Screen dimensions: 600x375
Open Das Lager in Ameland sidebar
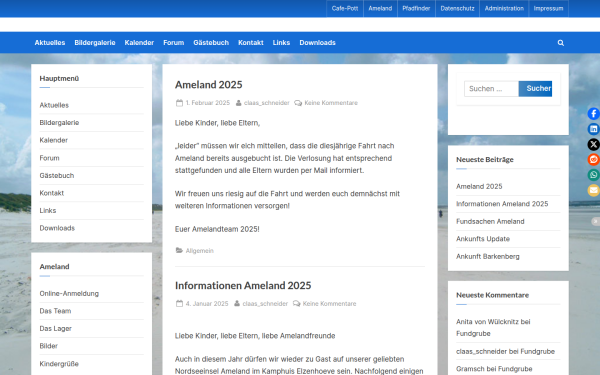point(55,329)
